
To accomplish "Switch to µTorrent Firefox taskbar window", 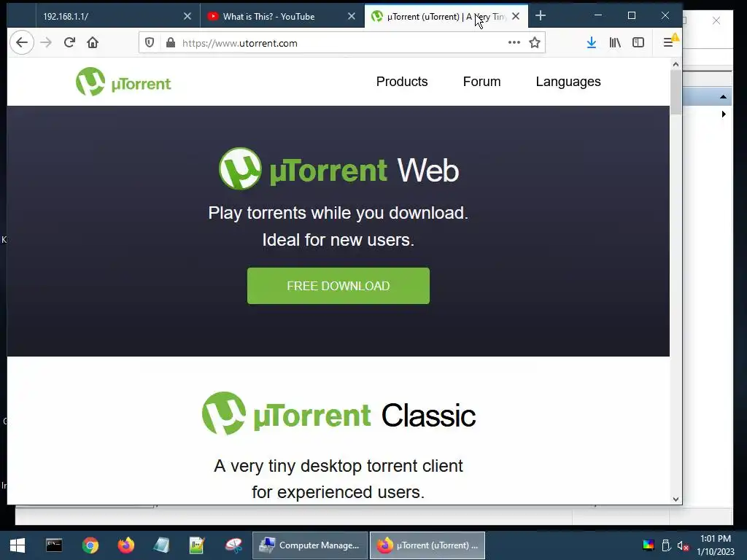I will click(x=427, y=545).
